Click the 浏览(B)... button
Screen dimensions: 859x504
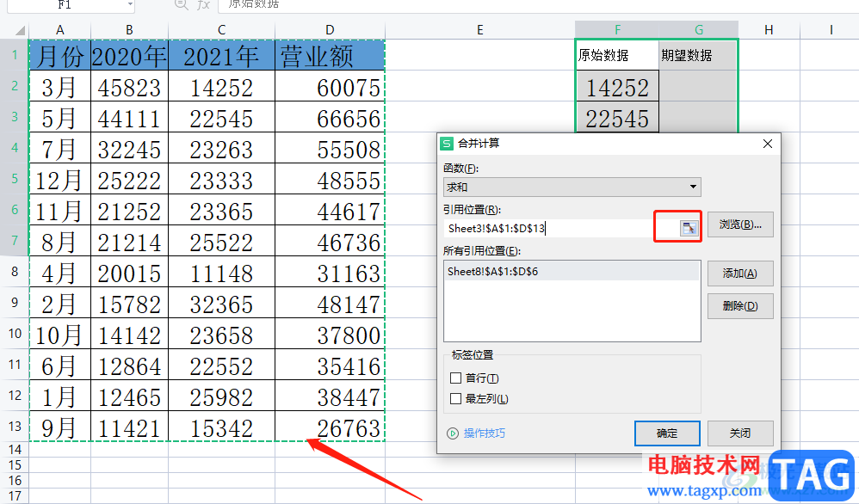pos(740,224)
